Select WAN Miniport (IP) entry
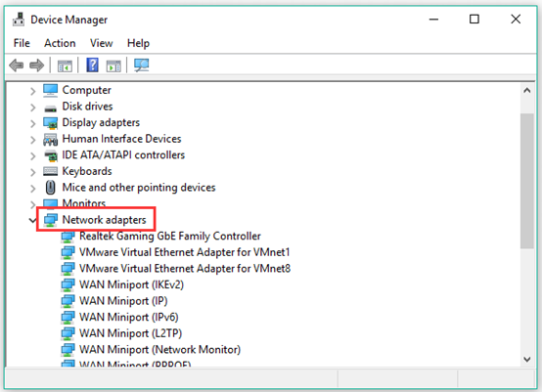The image size is (542, 392). (x=123, y=301)
